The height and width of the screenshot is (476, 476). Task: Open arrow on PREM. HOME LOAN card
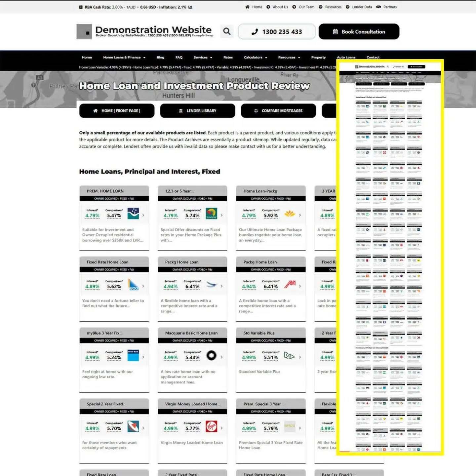(143, 215)
